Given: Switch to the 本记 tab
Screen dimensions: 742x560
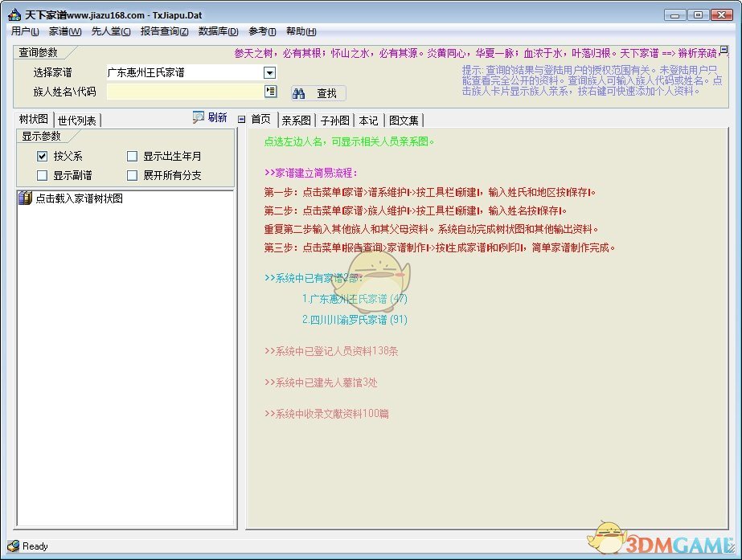Looking at the screenshot, I should pyautogui.click(x=369, y=121).
